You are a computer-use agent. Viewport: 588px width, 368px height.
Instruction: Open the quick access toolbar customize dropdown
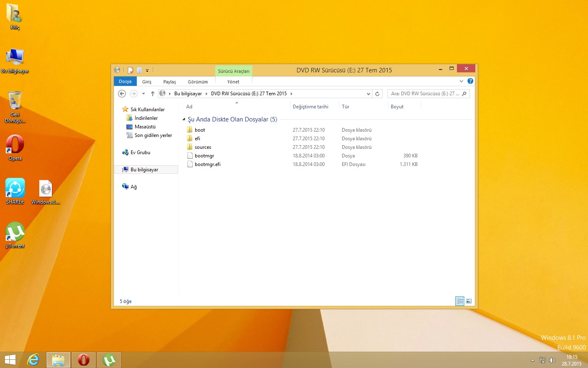(x=147, y=71)
